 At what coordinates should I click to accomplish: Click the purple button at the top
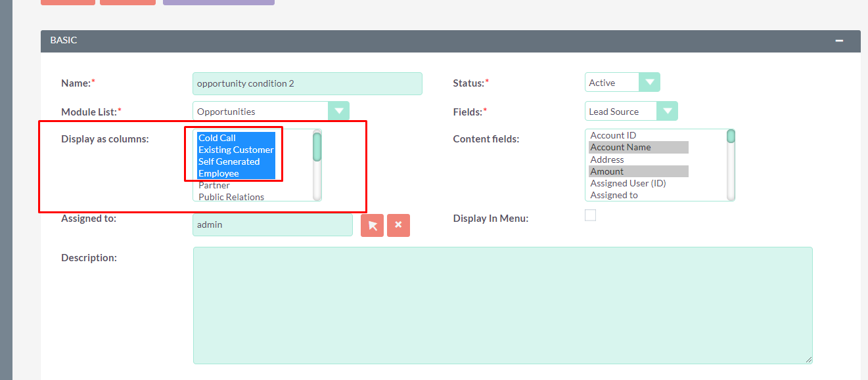[219, 2]
